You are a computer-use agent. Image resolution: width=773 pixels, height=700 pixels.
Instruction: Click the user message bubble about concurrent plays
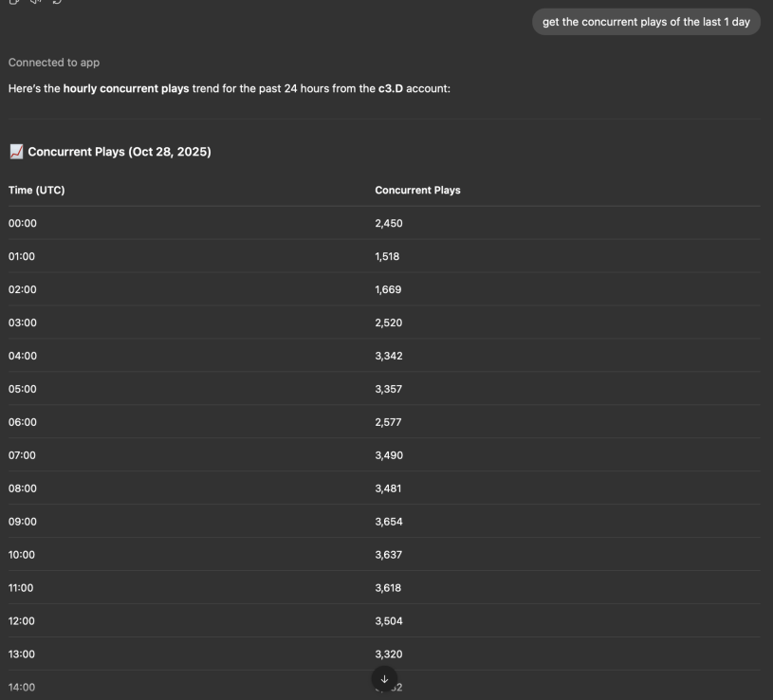646,22
